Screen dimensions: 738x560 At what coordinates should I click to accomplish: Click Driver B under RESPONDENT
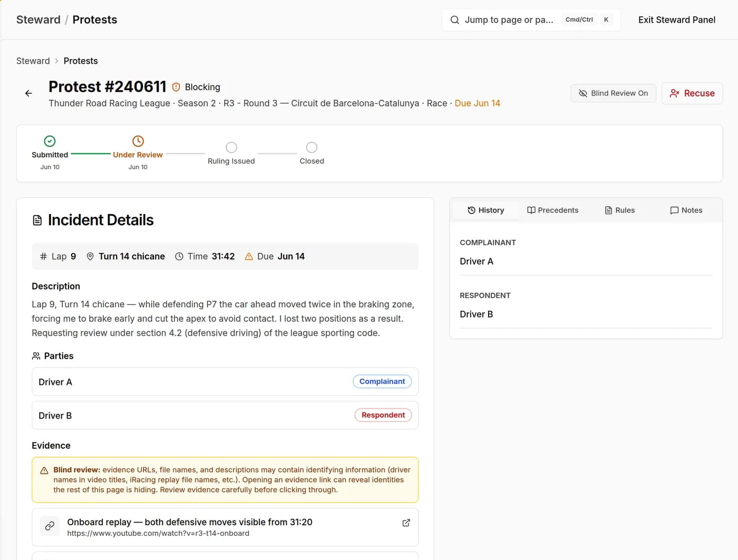477,314
